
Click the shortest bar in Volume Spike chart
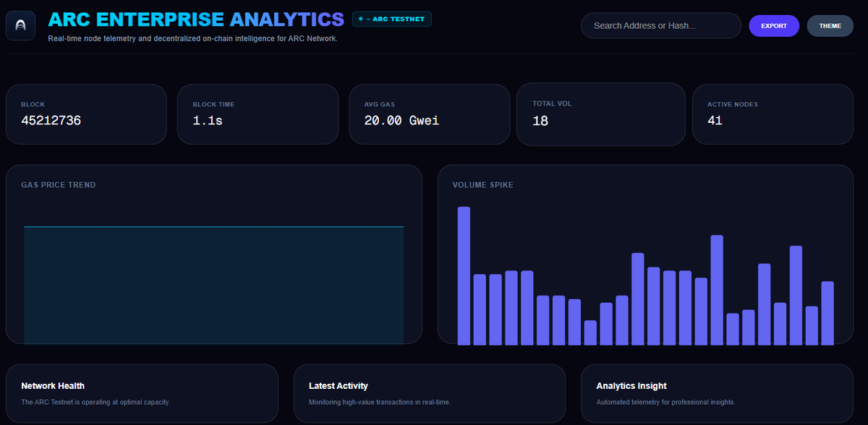pyautogui.click(x=590, y=332)
